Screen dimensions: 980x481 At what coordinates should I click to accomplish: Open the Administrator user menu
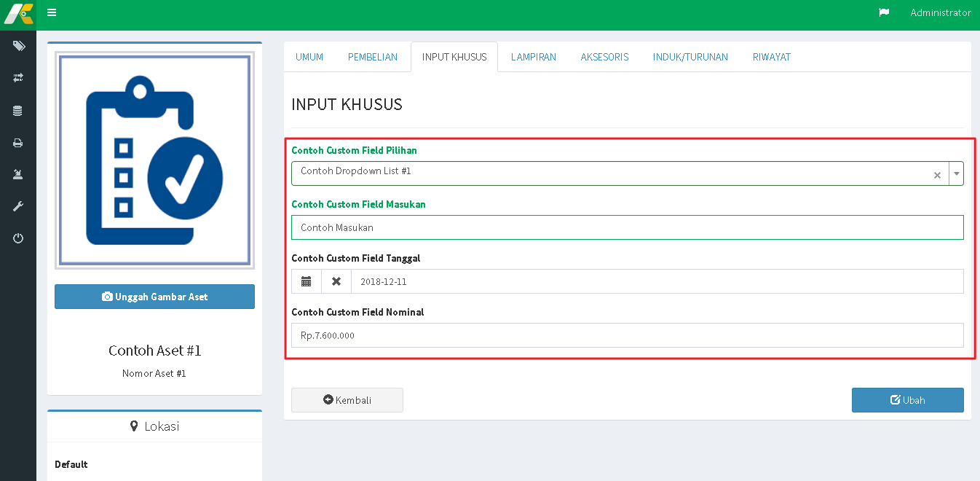[940, 12]
